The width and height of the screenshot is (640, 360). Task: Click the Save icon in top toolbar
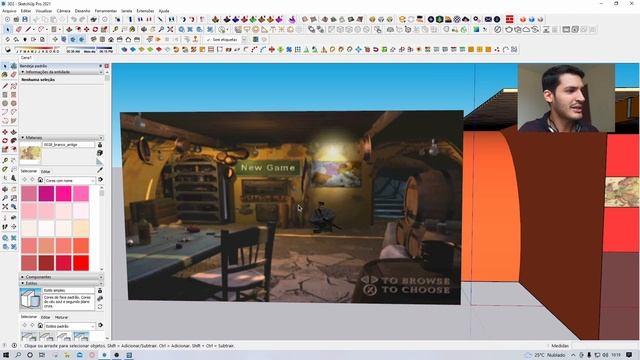(x=25, y=19)
